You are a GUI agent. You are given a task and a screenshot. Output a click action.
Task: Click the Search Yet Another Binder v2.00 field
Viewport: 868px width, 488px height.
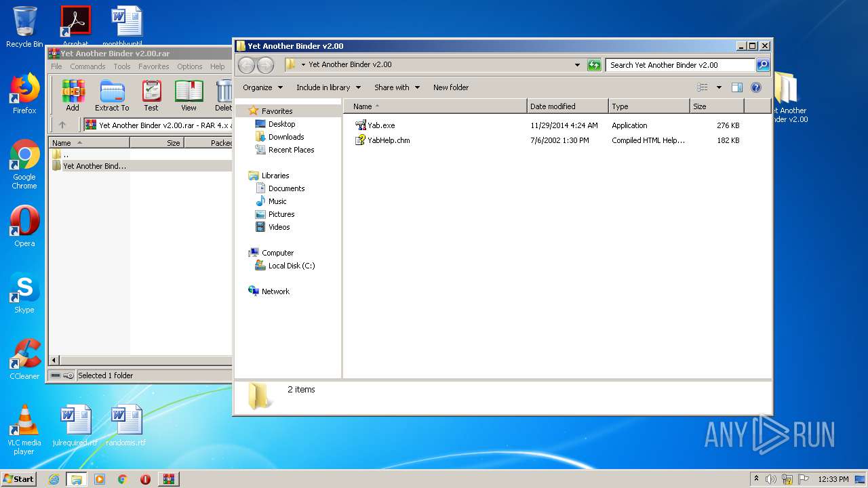(x=679, y=65)
